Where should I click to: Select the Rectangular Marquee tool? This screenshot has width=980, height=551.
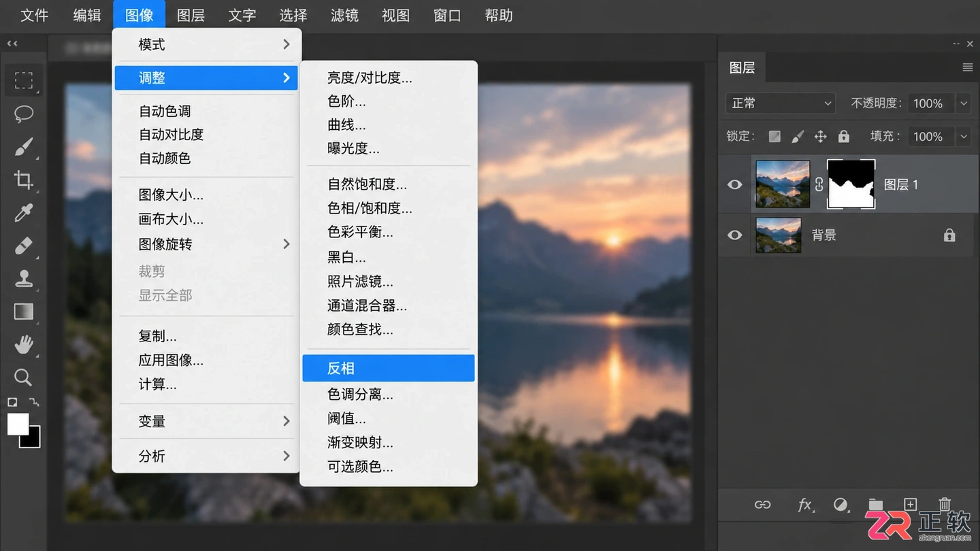[24, 81]
